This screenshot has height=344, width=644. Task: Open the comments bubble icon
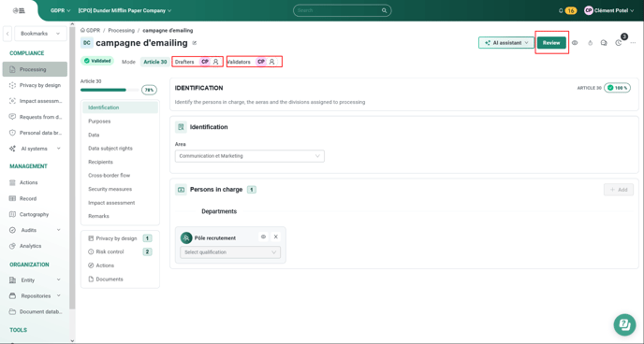tap(604, 43)
